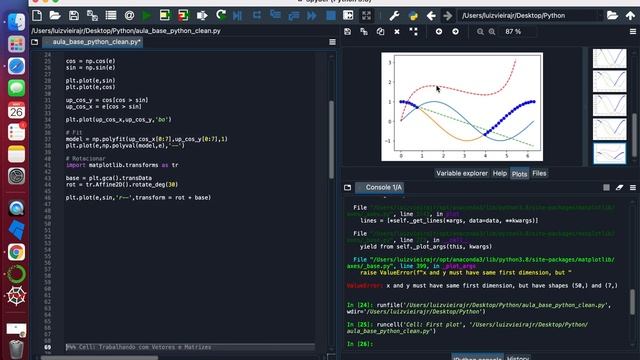Select the last highlighted plot thumbnail
Screen dimensions: 640x360
(x=609, y=153)
